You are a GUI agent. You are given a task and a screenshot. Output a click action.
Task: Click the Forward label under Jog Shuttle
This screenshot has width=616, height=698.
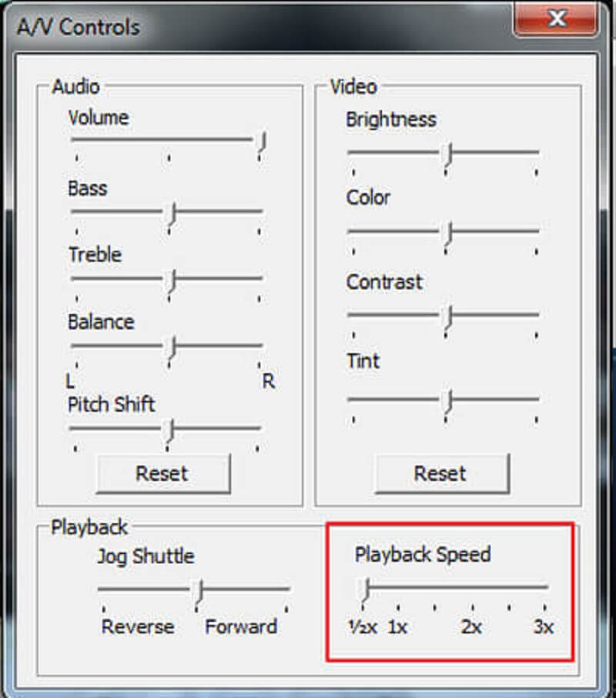241,626
